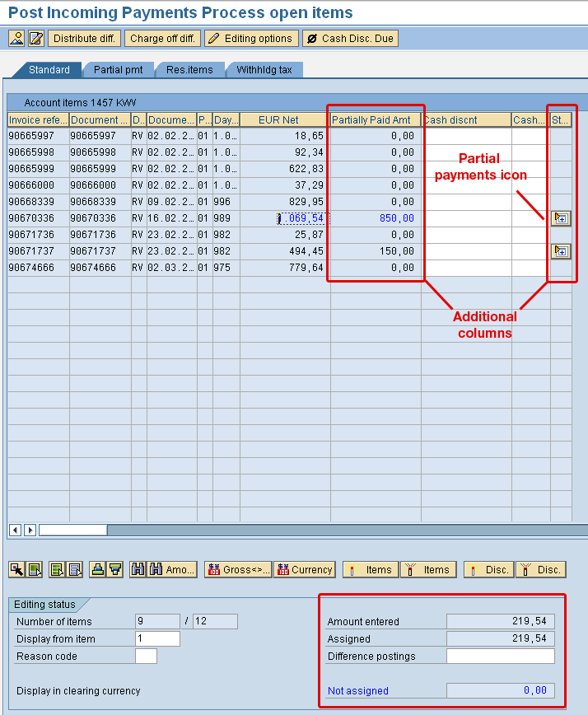Viewport: 588px width, 715px height.
Task: Click the horizontal scrollbar right arrow
Action: 30,530
